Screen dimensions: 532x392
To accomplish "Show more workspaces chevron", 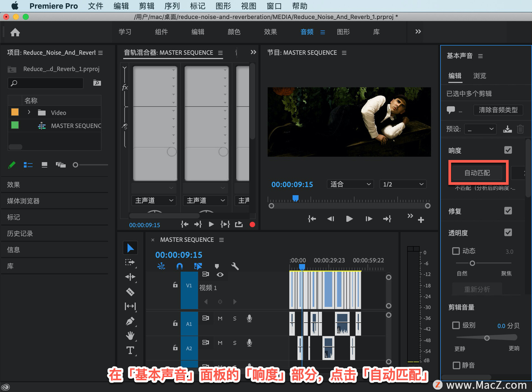I will point(418,32).
